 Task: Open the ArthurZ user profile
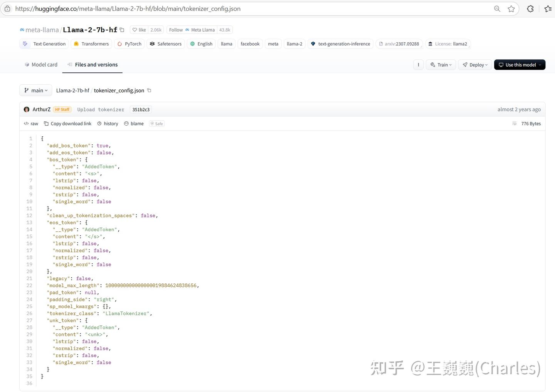pyautogui.click(x=42, y=109)
